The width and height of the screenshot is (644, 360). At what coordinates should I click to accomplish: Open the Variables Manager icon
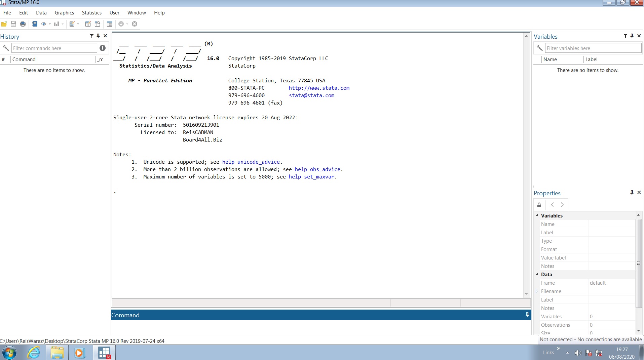tap(110, 24)
